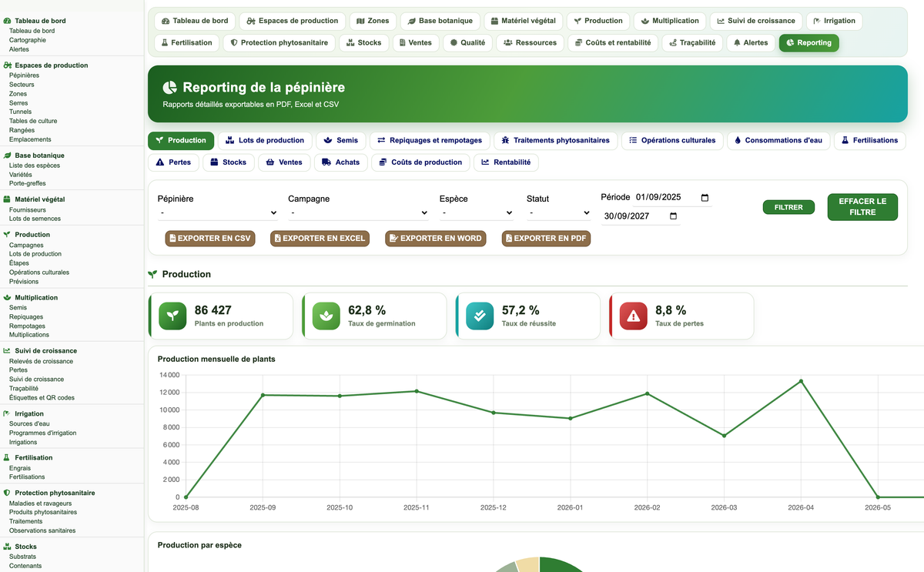This screenshot has width=924, height=572.
Task: Open Ressources in top navigation
Action: pos(530,42)
